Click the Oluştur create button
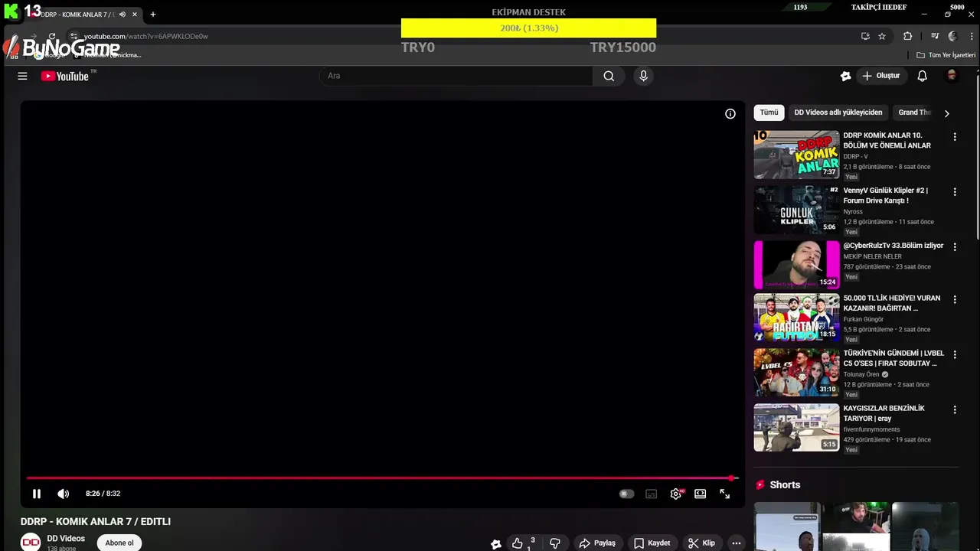Image resolution: width=980 pixels, height=551 pixels. tap(880, 76)
